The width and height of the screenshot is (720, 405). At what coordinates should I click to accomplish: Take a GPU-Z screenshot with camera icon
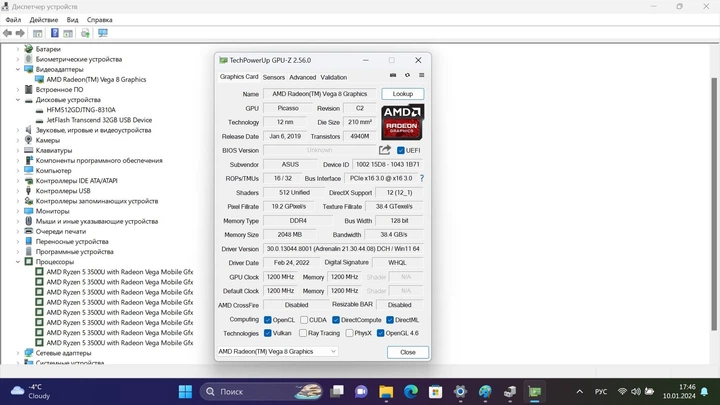[x=393, y=75]
